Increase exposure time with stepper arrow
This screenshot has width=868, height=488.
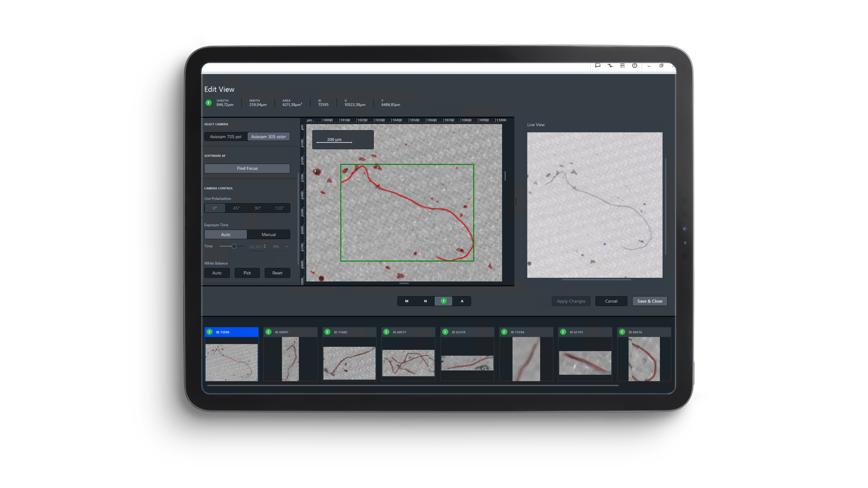point(265,245)
